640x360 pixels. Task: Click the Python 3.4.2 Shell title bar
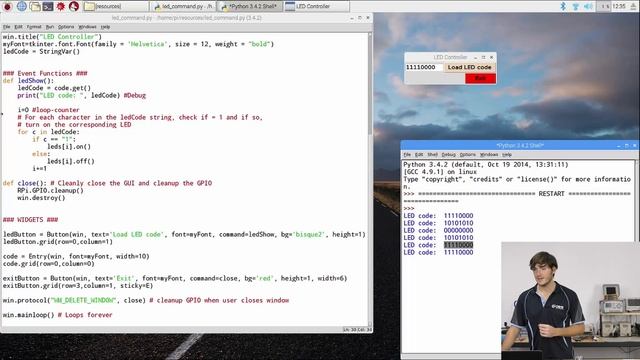click(x=520, y=146)
